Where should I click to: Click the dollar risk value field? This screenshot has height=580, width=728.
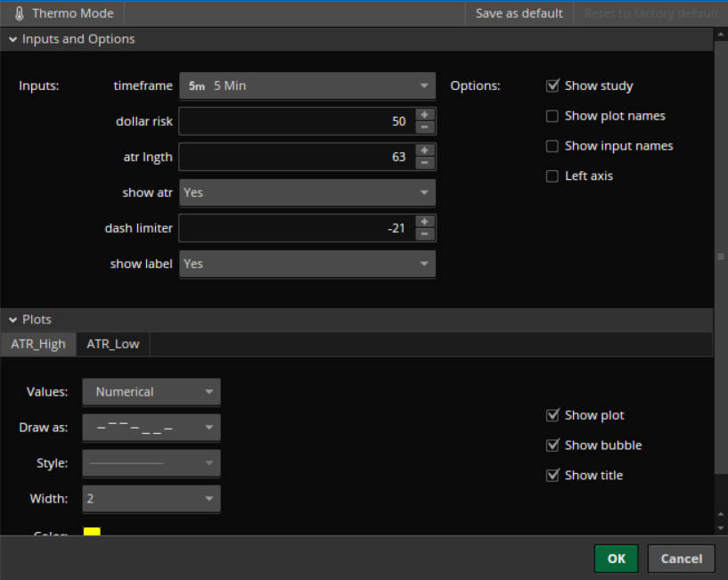tap(297, 121)
